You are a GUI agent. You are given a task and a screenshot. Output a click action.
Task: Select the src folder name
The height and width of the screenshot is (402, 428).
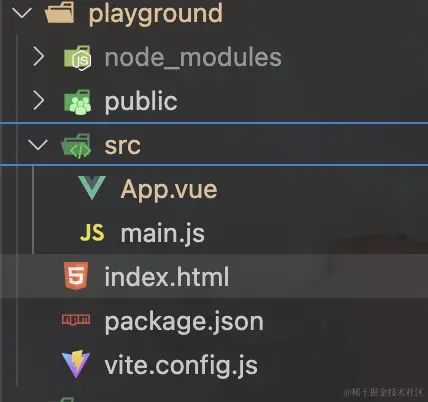(x=122, y=146)
